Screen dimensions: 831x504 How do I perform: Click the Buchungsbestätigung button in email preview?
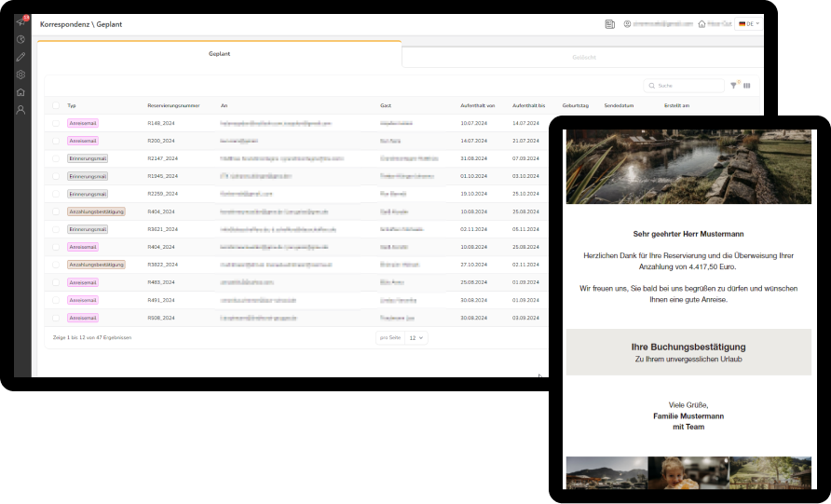(688, 352)
